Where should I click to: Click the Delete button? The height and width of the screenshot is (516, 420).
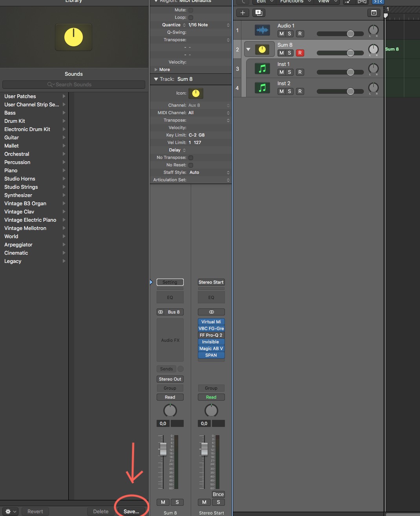coord(101,511)
